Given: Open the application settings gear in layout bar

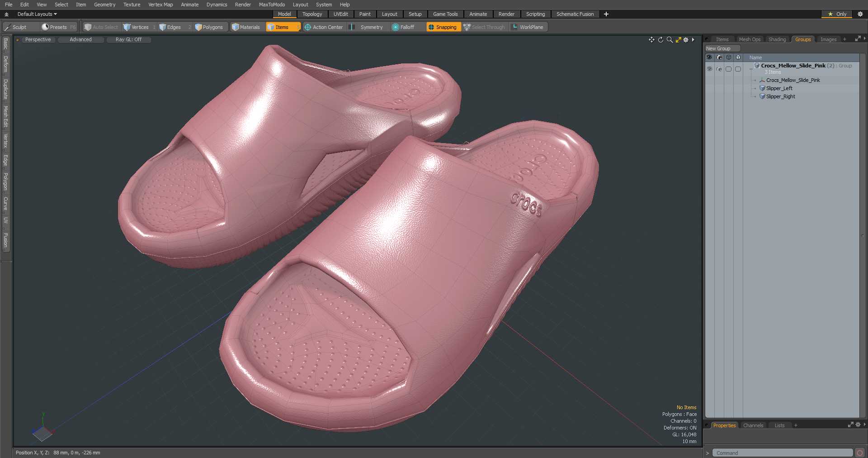Looking at the screenshot, I should click(860, 14).
